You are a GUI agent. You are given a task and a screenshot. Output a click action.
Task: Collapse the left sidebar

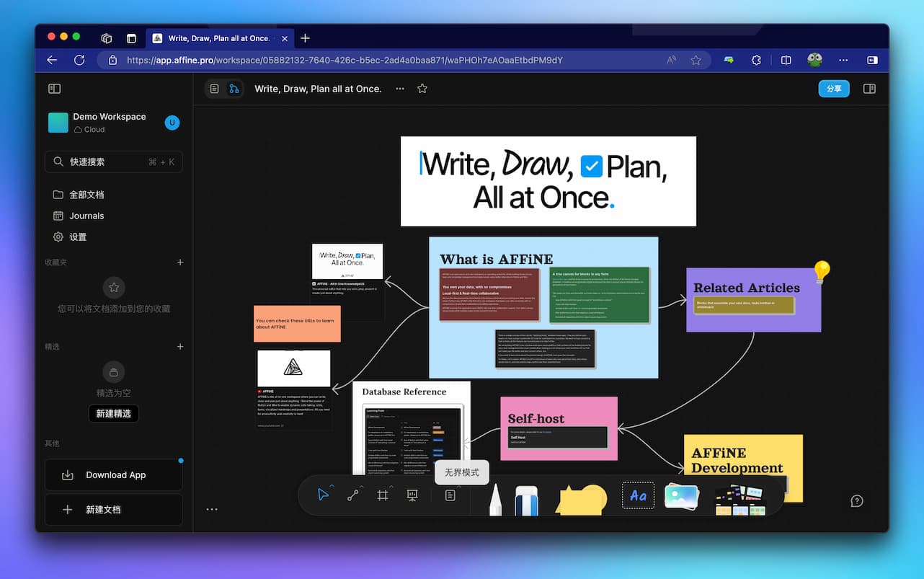(54, 89)
